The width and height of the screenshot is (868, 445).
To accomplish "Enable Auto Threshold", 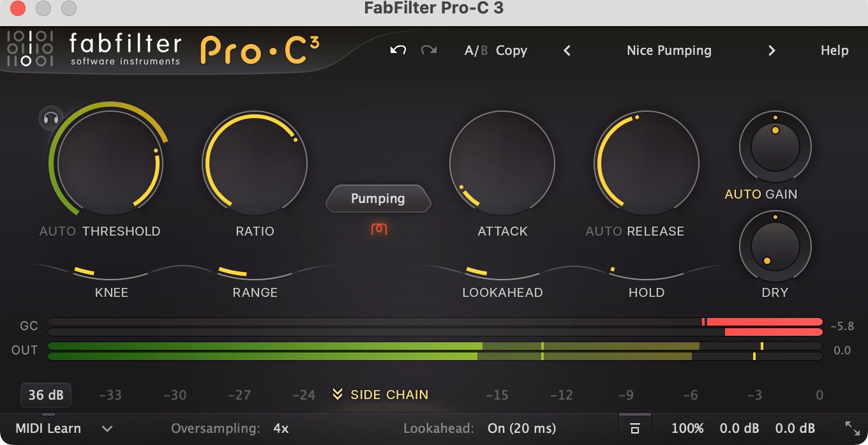I will coord(57,231).
